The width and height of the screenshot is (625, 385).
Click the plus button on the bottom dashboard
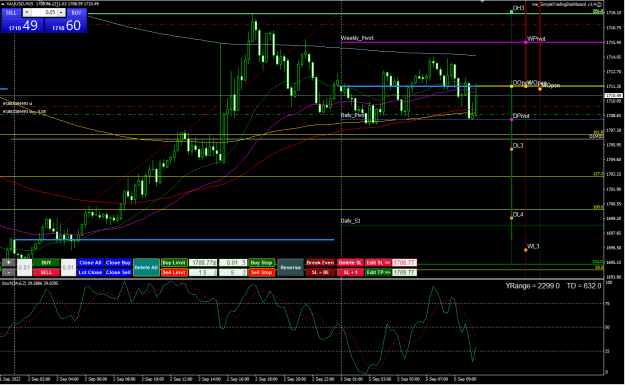(x=8, y=263)
